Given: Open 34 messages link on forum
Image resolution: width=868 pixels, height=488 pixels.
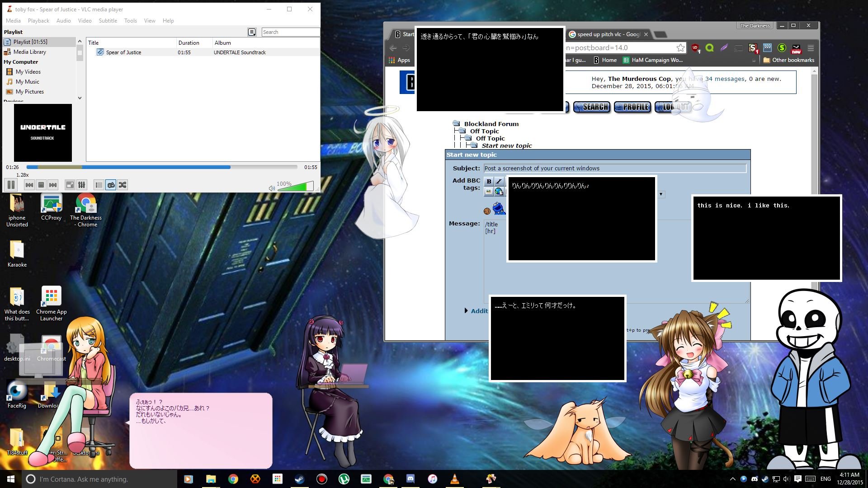Looking at the screenshot, I should (725, 79).
